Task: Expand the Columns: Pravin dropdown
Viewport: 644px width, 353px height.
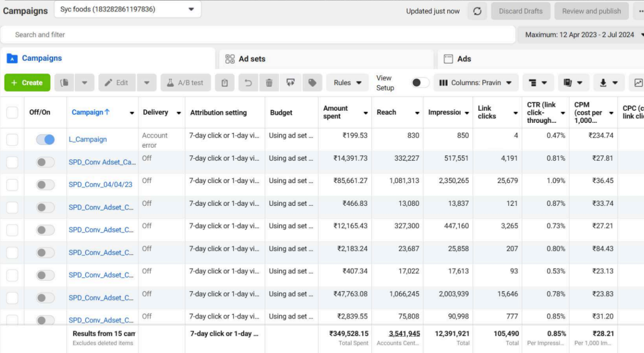Action: (476, 83)
